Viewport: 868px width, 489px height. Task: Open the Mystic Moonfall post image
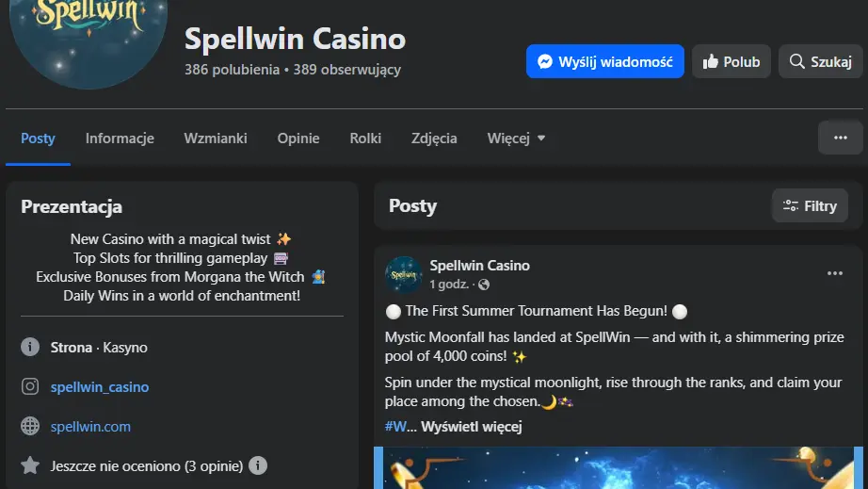coord(619,468)
